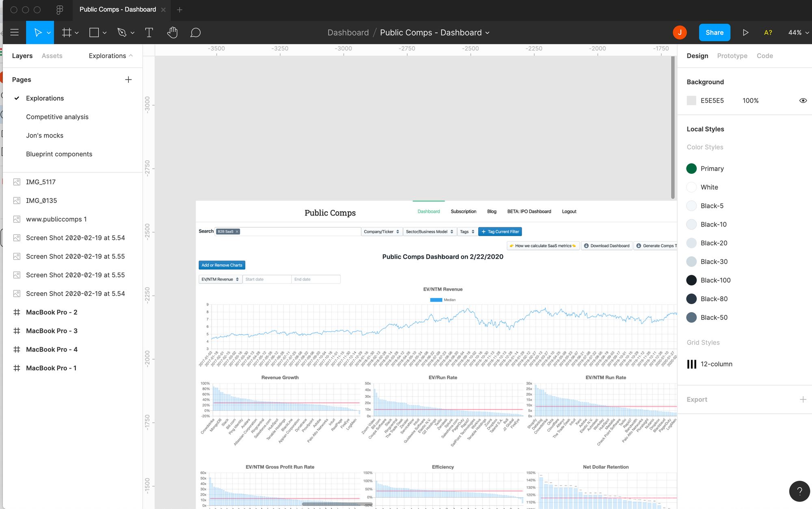The image size is (812, 509).
Task: Toggle background color visibility eye
Action: point(803,101)
